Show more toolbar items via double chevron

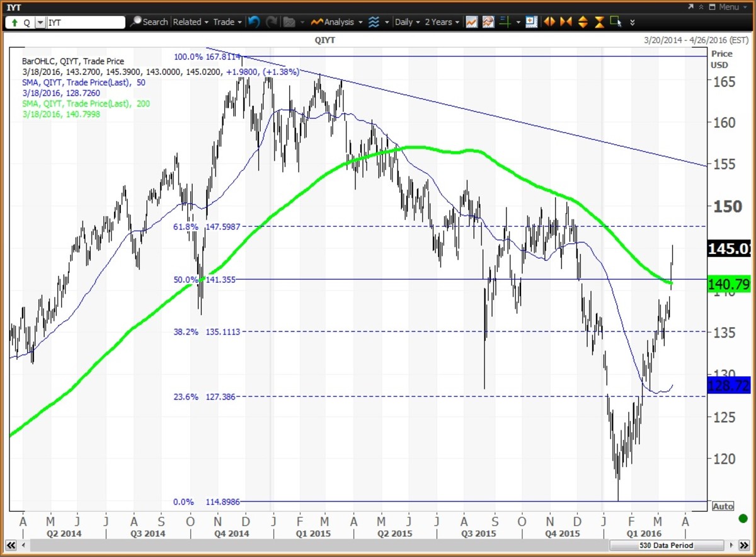[633, 23]
